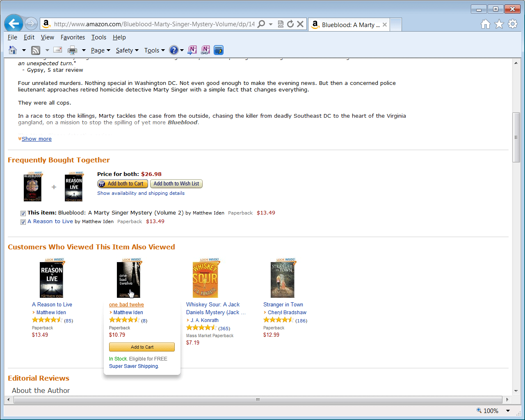Open the browser Home icon at top right
This screenshot has width=525, height=420.
(486, 24)
